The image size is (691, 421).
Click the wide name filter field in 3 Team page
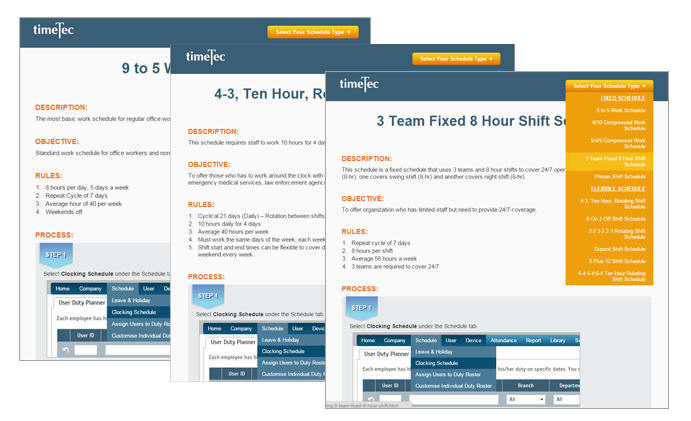pyautogui.click(x=453, y=399)
